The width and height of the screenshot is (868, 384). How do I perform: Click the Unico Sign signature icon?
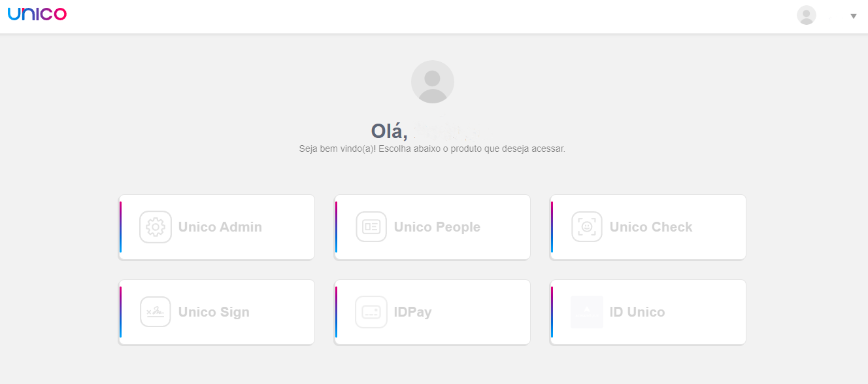pyautogui.click(x=156, y=312)
